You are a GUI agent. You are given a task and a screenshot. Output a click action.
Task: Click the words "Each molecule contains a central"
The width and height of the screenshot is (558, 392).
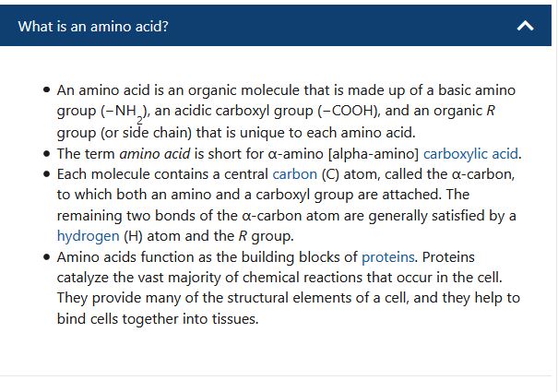click(x=162, y=174)
